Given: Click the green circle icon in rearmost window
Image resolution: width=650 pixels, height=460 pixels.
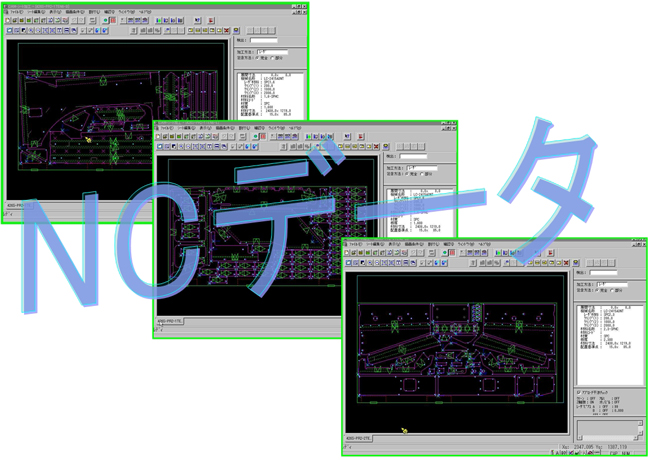Looking at the screenshot, I should (105, 20).
